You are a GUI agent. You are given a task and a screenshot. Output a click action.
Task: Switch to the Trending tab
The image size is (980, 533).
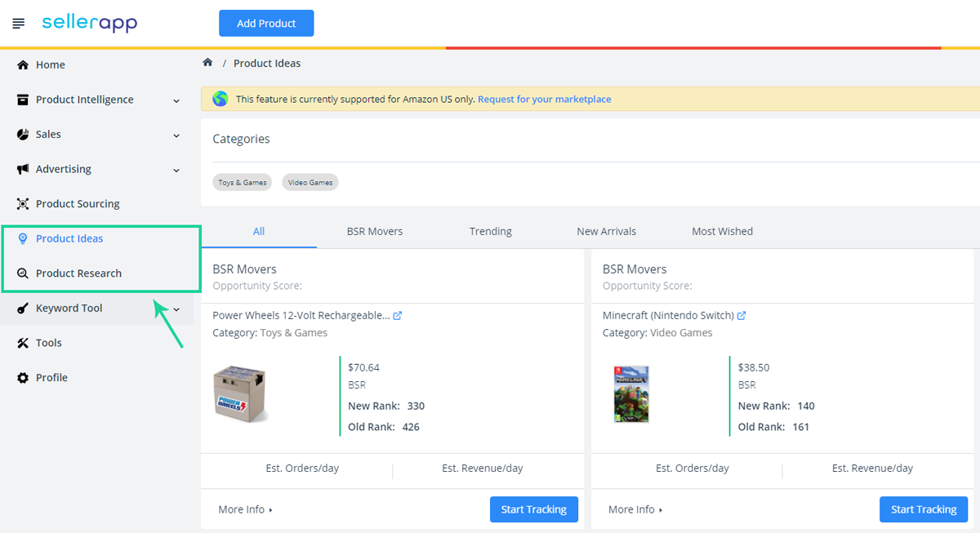(x=491, y=232)
